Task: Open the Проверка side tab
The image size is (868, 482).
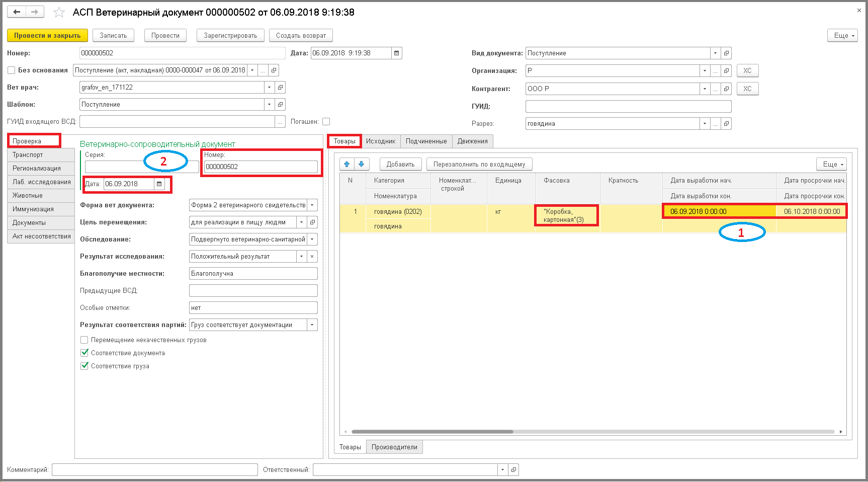Action: 34,141
